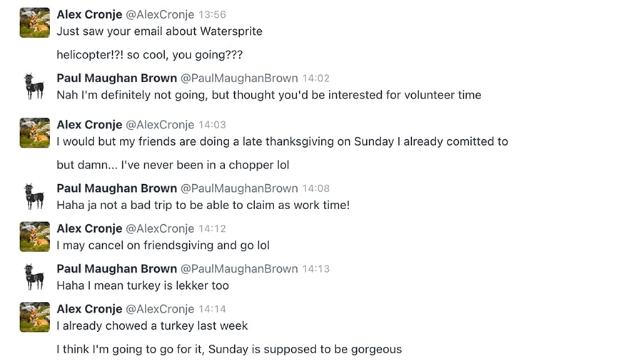Open the Alex Cronje name on the 13:56 message
Viewport: 621px width, 364px height.
pos(89,14)
